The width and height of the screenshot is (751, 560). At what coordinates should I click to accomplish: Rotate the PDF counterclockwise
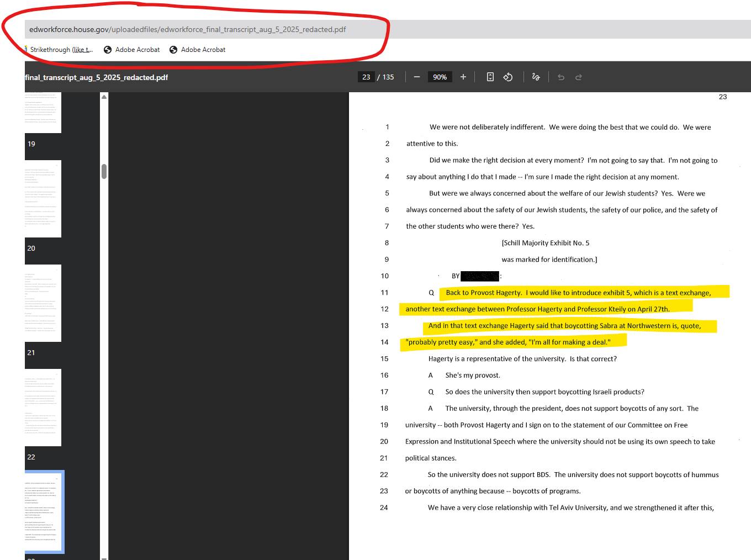coord(508,77)
